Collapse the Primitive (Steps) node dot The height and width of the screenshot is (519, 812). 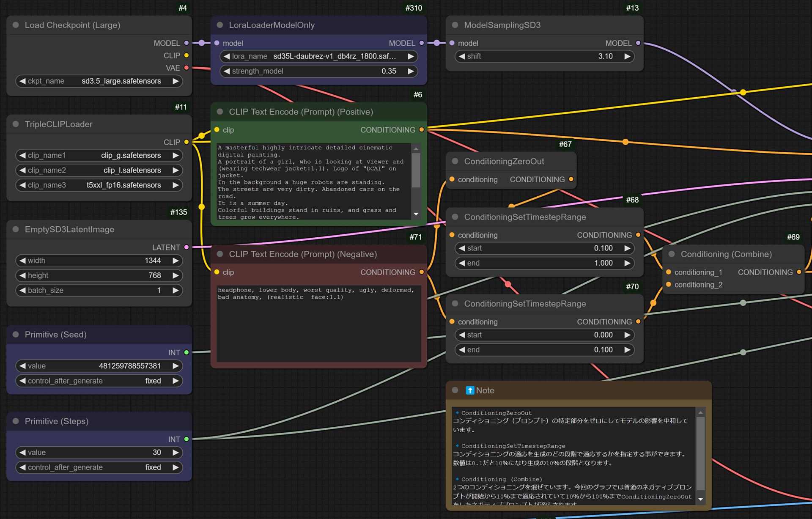(16, 421)
